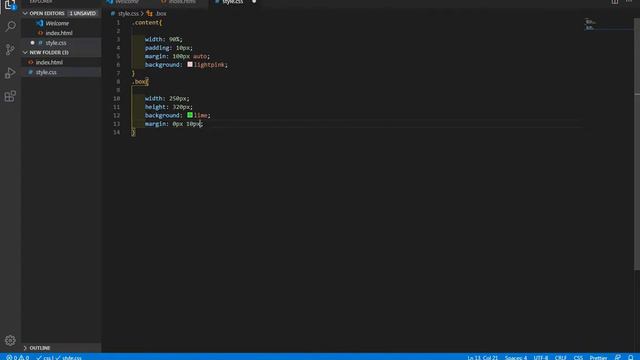Image resolution: width=640 pixels, height=360 pixels.
Task: Open the Search view in the activity bar
Action: click(x=10, y=27)
